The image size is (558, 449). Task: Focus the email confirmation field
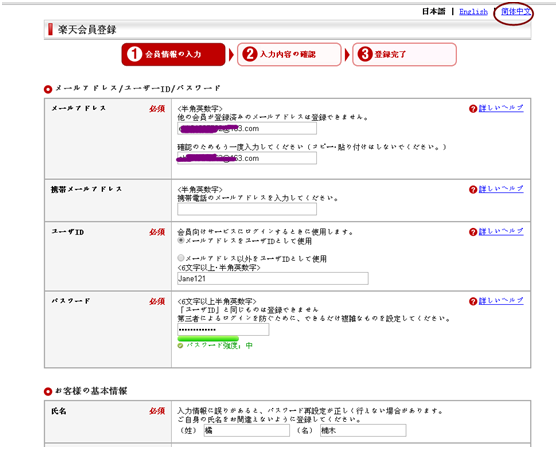[x=247, y=158]
